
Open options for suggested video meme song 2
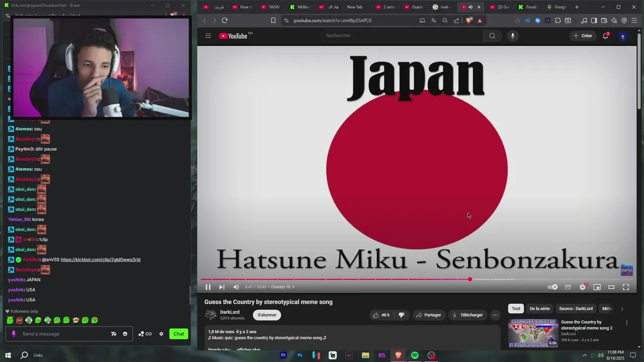click(x=626, y=323)
